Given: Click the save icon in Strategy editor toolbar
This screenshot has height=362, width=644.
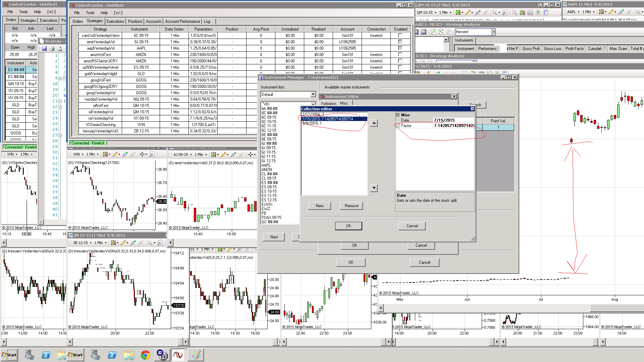Looking at the screenshot, I should (44, 49).
